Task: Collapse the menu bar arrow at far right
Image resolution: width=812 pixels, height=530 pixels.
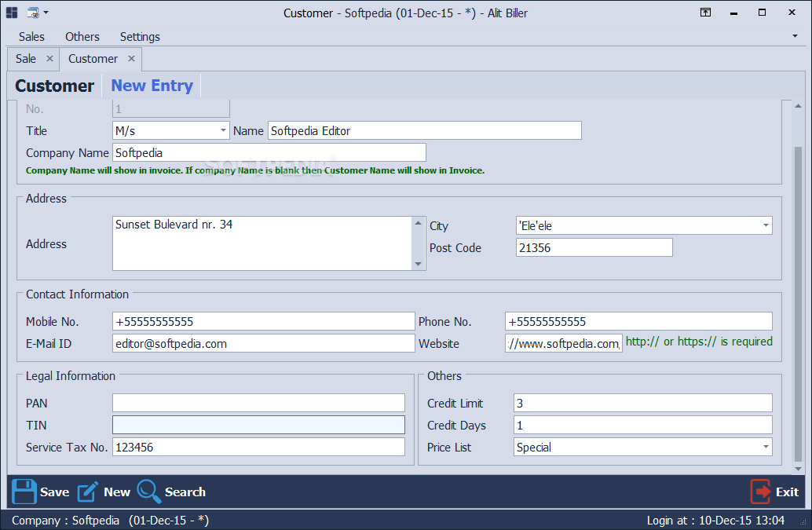Action: (x=795, y=36)
